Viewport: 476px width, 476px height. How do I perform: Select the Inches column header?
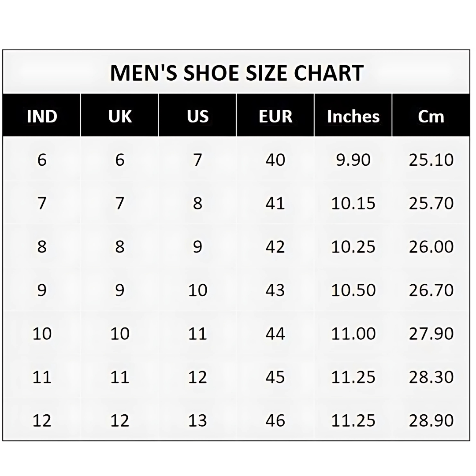pyautogui.click(x=353, y=116)
